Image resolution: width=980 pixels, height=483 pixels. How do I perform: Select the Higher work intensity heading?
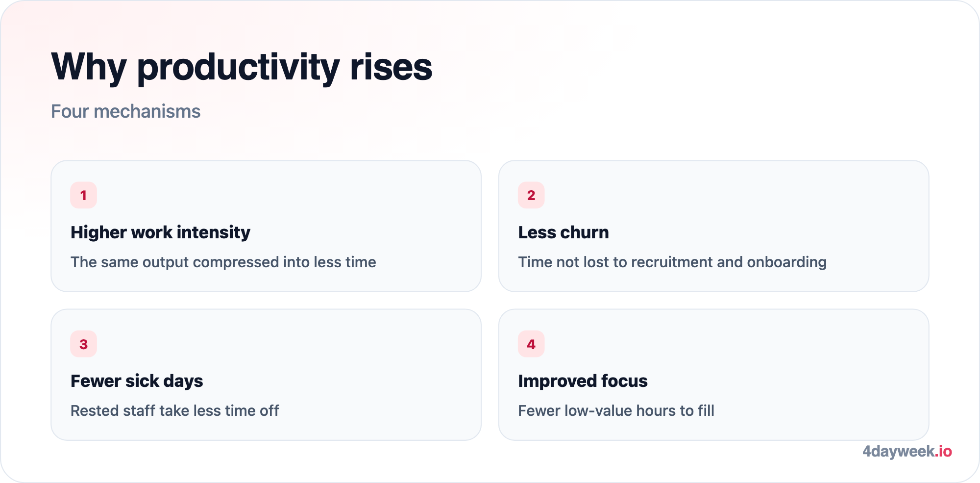[160, 232]
